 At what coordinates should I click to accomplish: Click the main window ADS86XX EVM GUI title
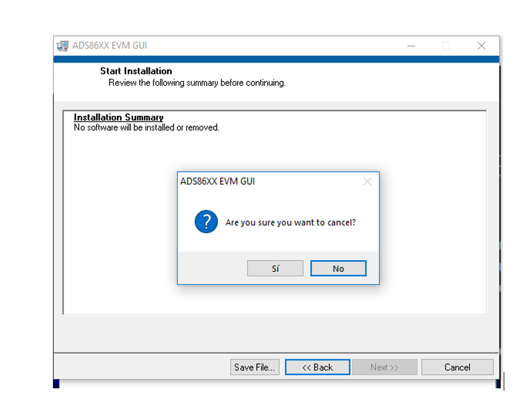109,46
